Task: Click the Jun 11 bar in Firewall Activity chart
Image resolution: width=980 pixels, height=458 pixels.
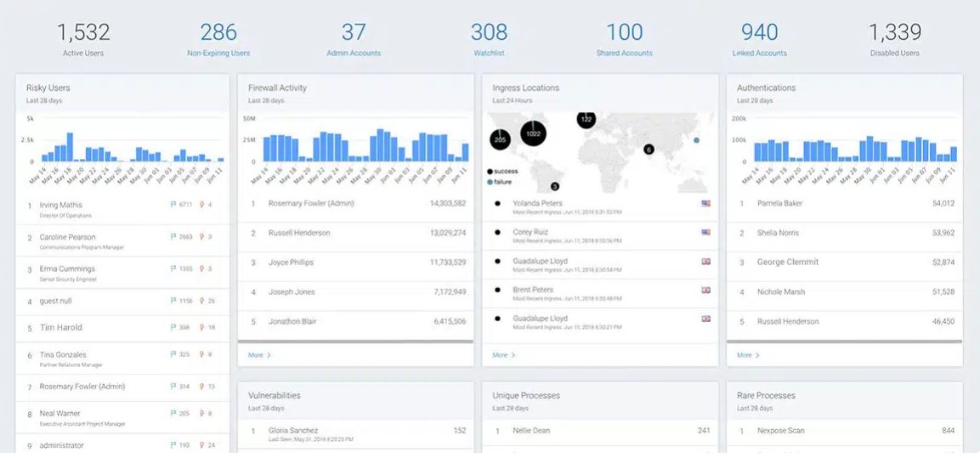Action: (x=465, y=152)
